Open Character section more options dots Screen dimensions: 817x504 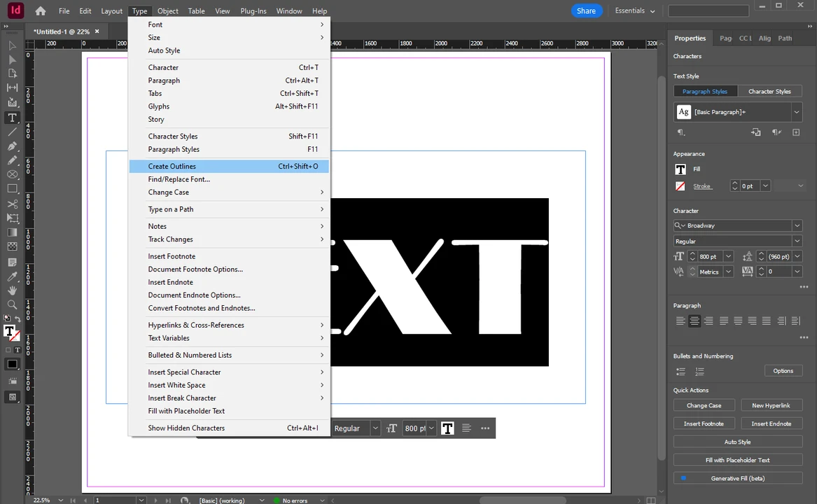coord(804,287)
